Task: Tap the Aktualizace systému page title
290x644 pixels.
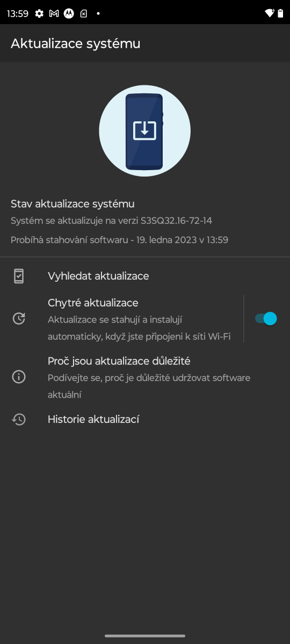Action: [x=76, y=43]
